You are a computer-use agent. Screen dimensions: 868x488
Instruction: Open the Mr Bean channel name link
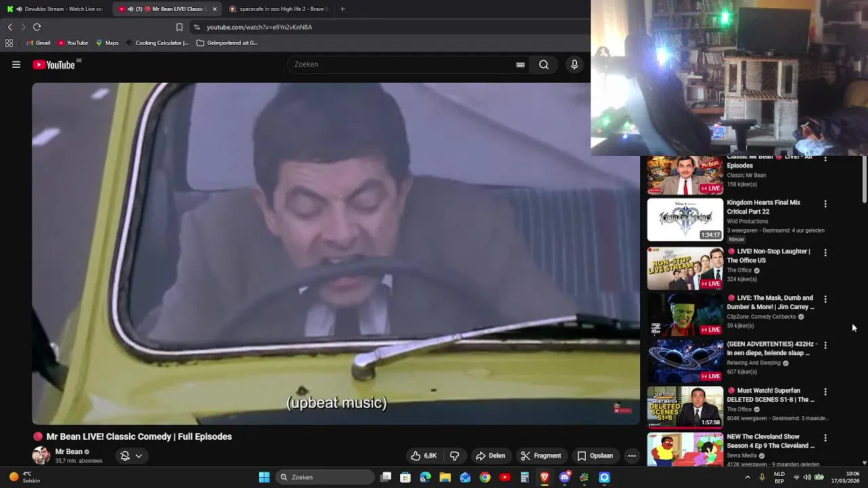(x=68, y=452)
